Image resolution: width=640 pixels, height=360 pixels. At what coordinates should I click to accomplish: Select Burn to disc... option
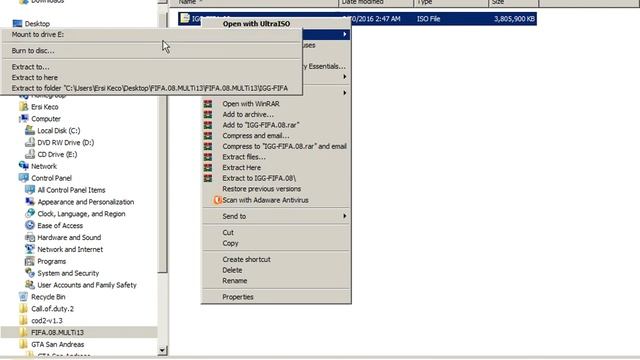pos(151,51)
